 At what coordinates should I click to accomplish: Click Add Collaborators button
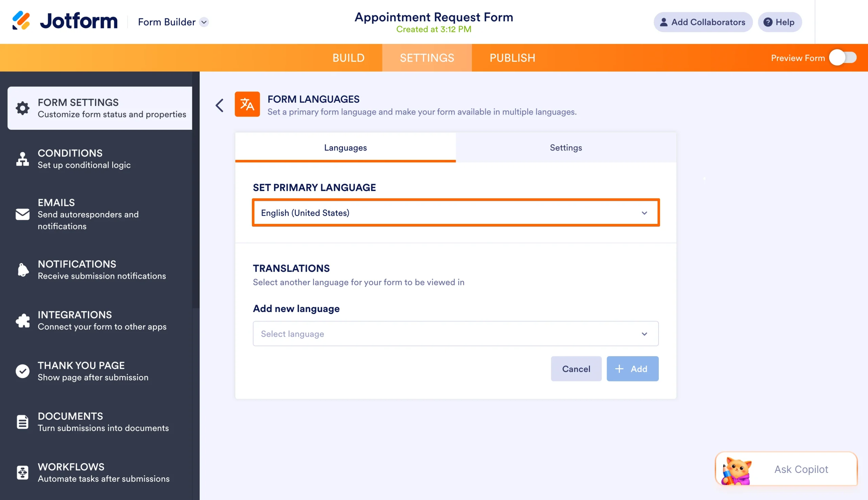coord(703,22)
